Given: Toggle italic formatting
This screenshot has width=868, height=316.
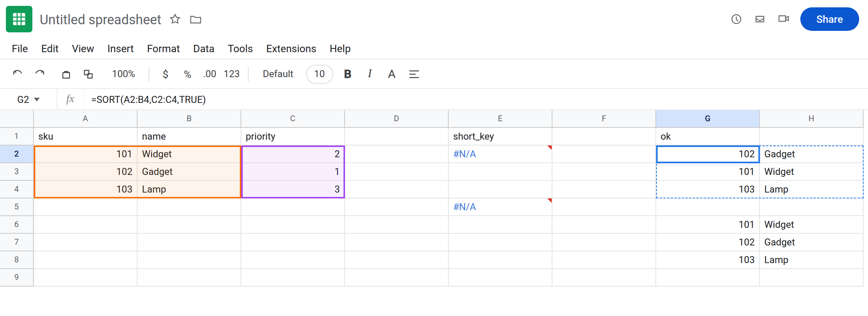Looking at the screenshot, I should pyautogui.click(x=370, y=74).
